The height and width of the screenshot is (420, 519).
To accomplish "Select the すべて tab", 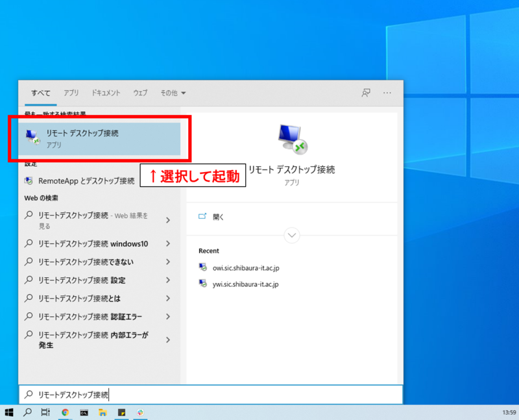I will (41, 93).
